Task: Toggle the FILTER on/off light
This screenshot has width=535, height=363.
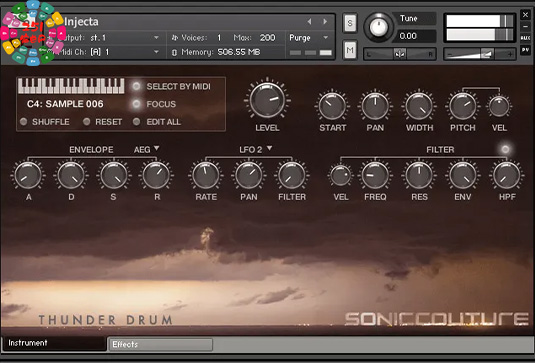Action: [x=505, y=149]
